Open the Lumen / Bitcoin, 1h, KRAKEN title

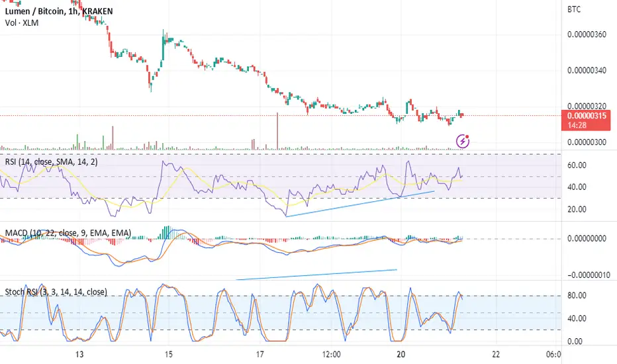pyautogui.click(x=59, y=11)
